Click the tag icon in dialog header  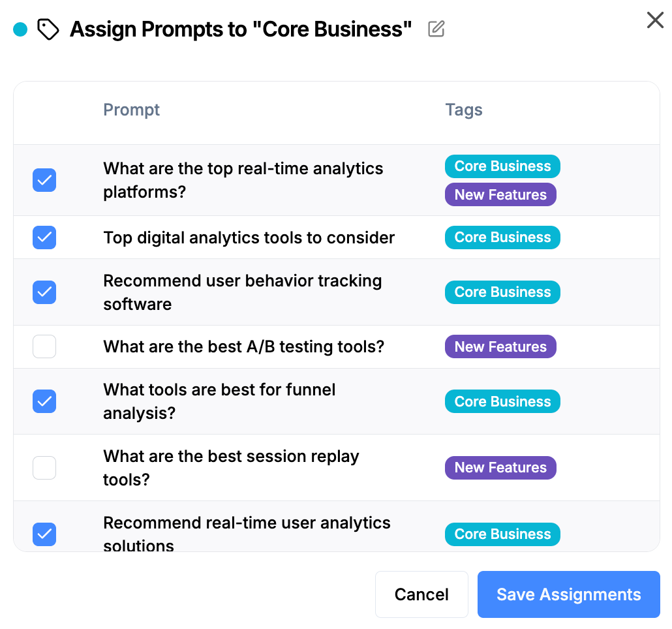48,29
